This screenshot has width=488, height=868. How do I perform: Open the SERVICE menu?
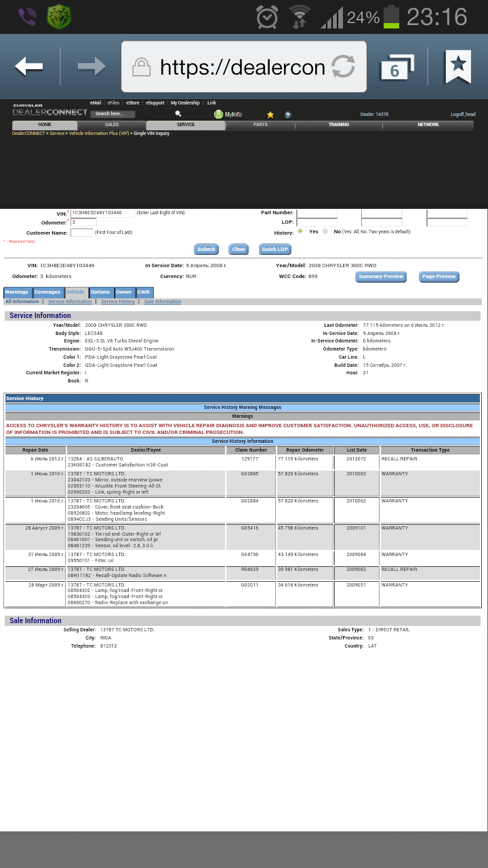pos(186,125)
